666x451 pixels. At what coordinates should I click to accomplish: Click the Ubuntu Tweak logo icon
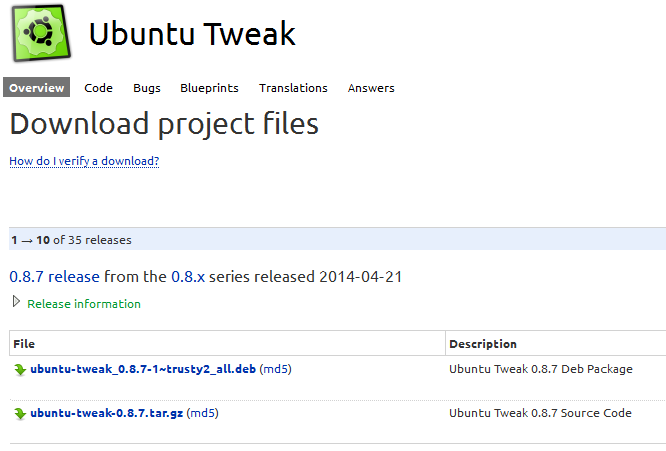tap(41, 33)
